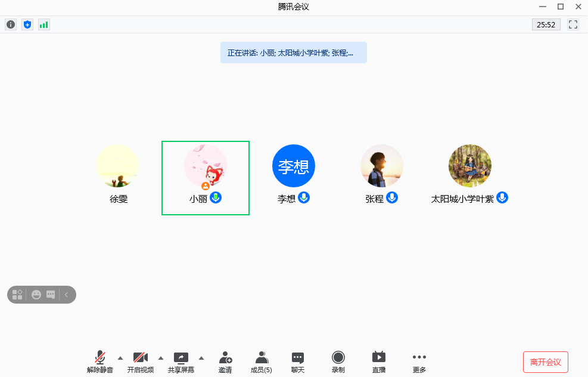588x377 pixels.
Task: Click the name label 张程
Action: (x=375, y=199)
